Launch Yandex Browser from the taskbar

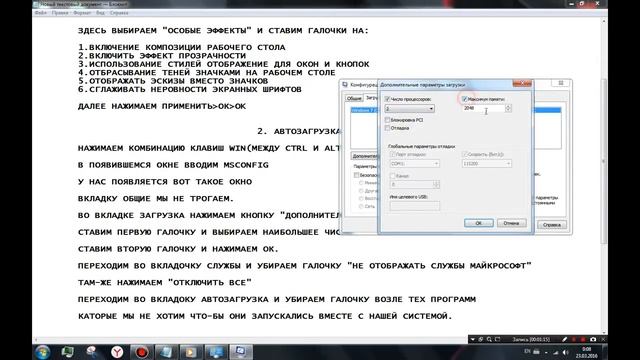click(x=117, y=352)
